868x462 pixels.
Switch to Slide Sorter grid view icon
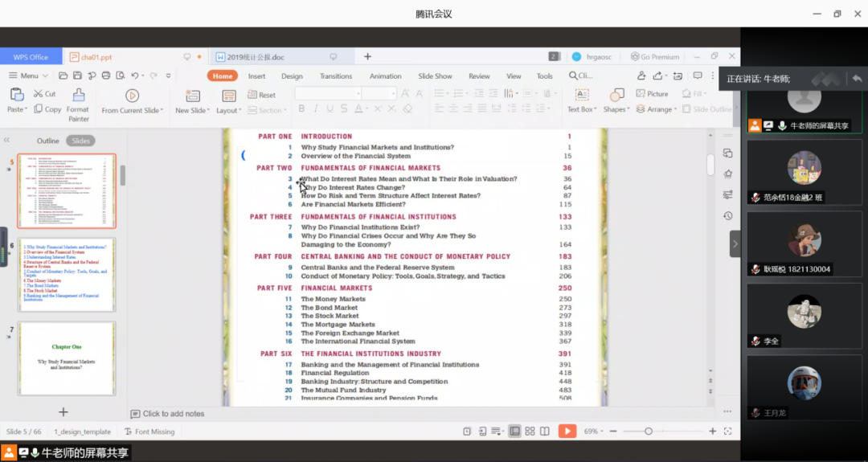coord(530,431)
